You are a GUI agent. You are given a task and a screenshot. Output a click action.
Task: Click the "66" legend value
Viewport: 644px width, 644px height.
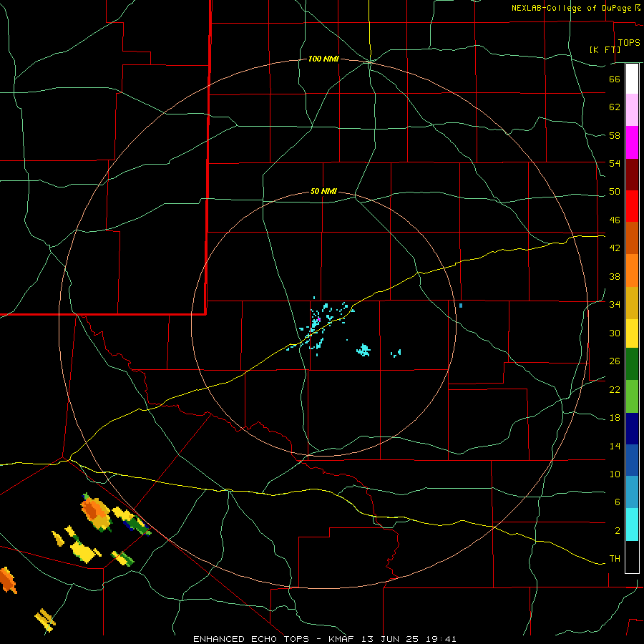[615, 79]
